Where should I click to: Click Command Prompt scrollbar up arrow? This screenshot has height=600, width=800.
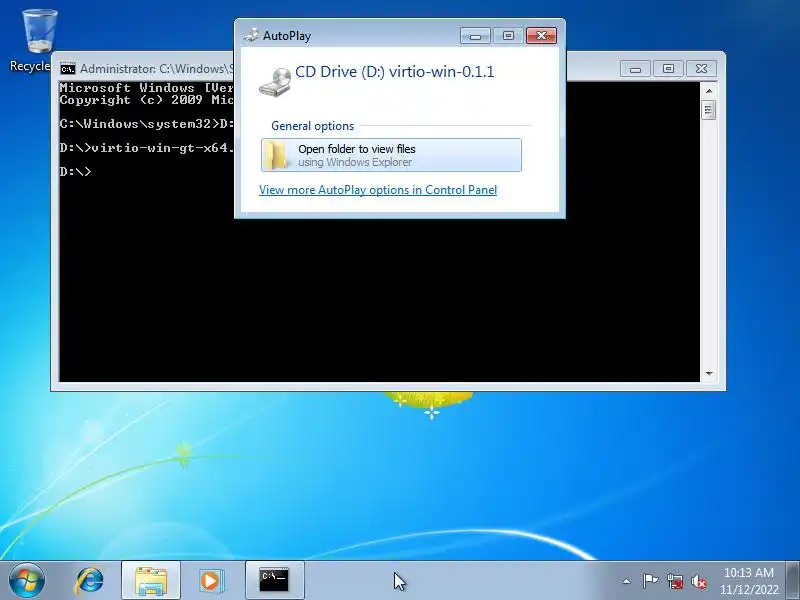[x=709, y=91]
